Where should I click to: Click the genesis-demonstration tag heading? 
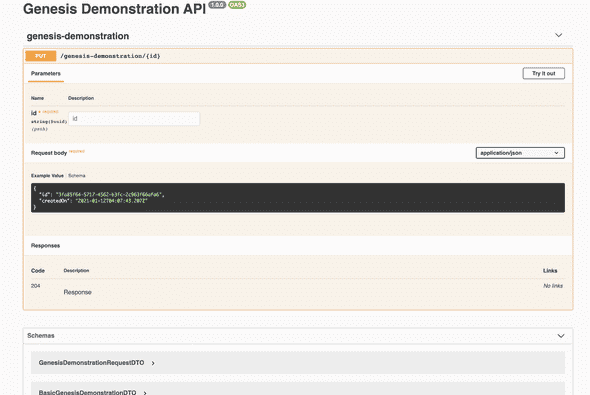(78, 36)
